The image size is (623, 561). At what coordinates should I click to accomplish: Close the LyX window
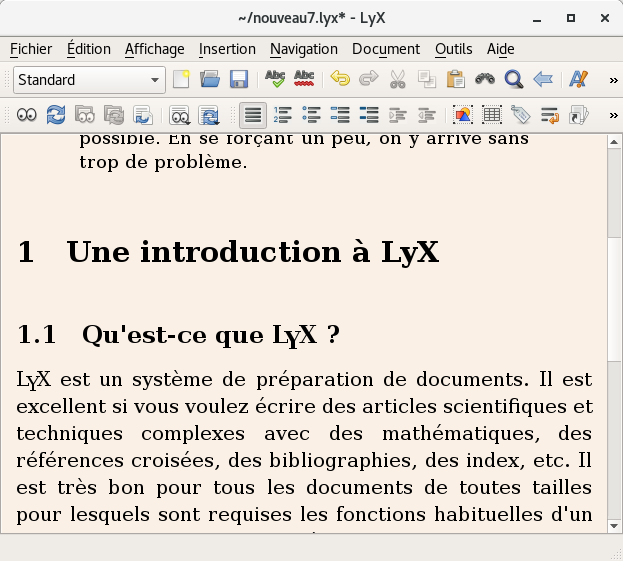(x=605, y=18)
